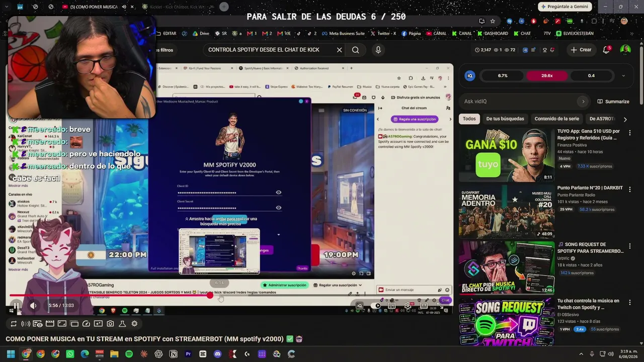
Task: Take a screenshot with the camera icon
Action: (110, 324)
